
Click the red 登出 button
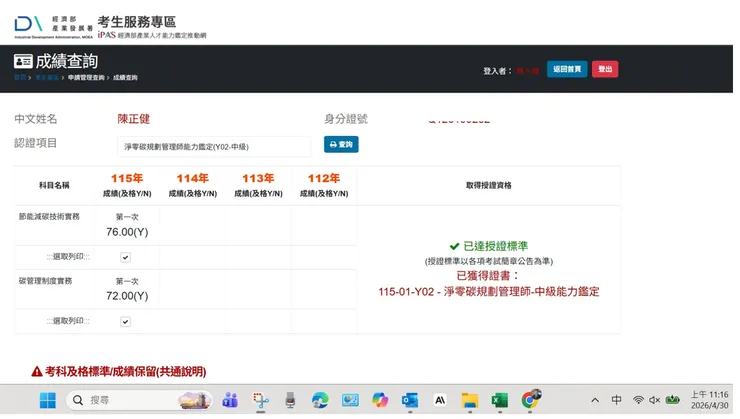coord(605,69)
